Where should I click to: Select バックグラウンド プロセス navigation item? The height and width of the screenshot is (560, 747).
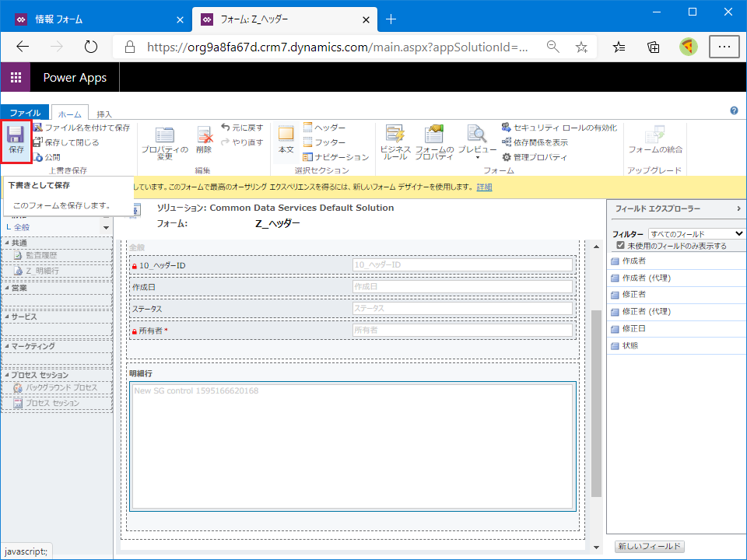click(57, 387)
